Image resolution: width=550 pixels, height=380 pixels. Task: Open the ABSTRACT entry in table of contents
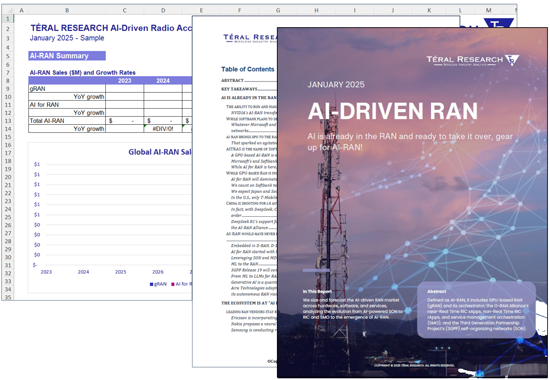tap(249, 80)
